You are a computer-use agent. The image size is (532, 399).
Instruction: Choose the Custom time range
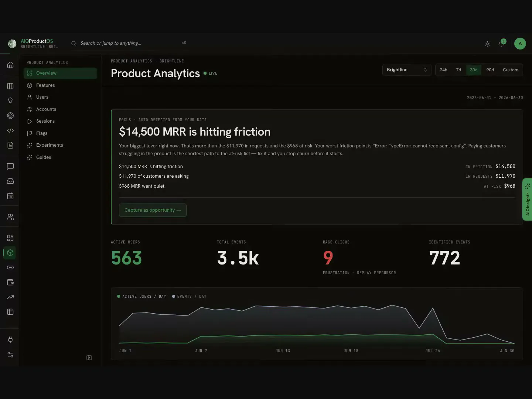[x=510, y=70]
